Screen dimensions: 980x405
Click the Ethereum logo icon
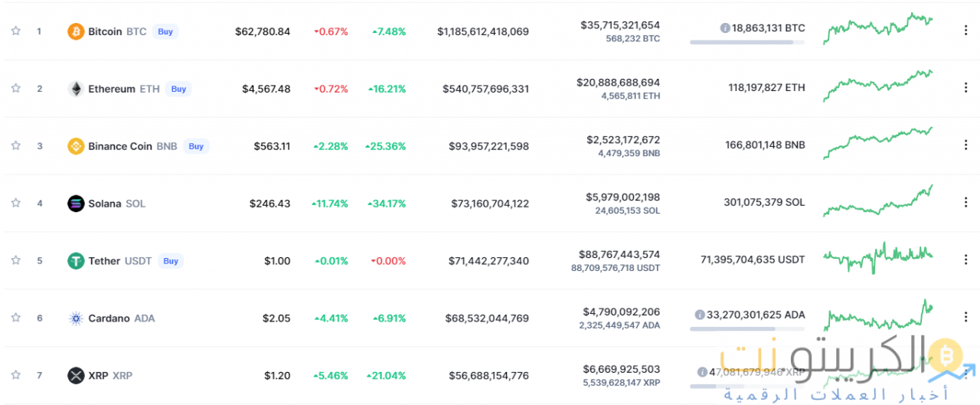point(76,89)
